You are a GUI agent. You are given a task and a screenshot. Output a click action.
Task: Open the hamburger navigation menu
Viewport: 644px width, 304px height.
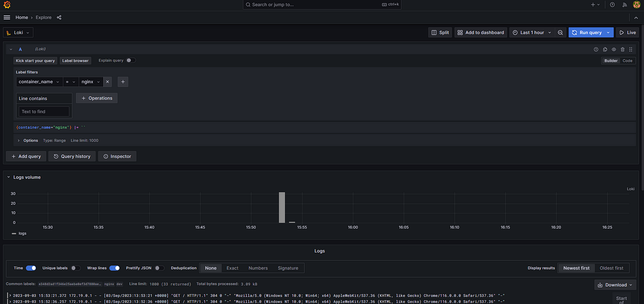coord(7,17)
